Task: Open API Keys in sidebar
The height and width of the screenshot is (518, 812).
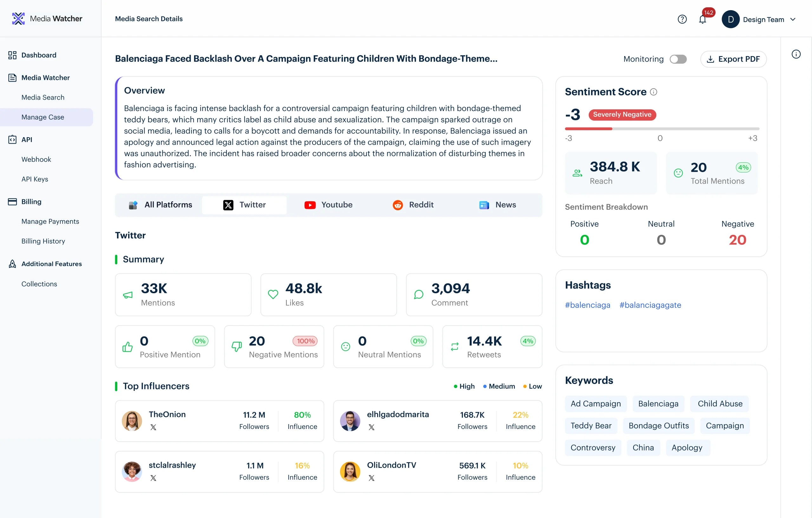Action: 35,179
